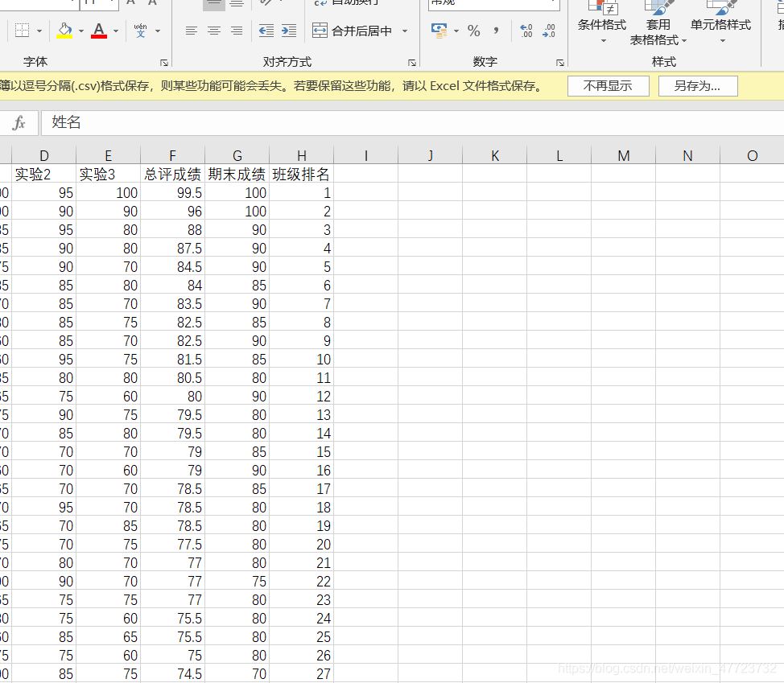This screenshot has height=683, width=784.
Task: Click the wén phonetic guide icon
Action: tap(141, 31)
